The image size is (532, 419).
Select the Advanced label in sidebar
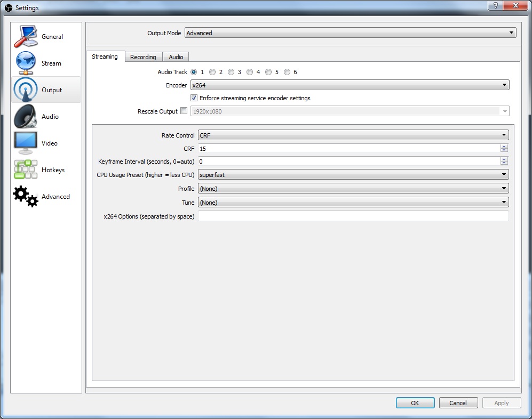(55, 197)
